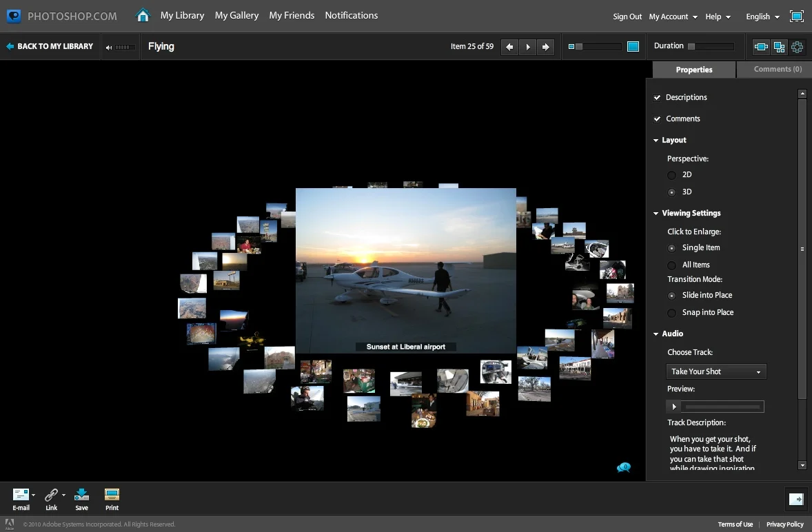Collapse the Viewing Settings section
The height and width of the screenshot is (532, 812).
pos(656,213)
